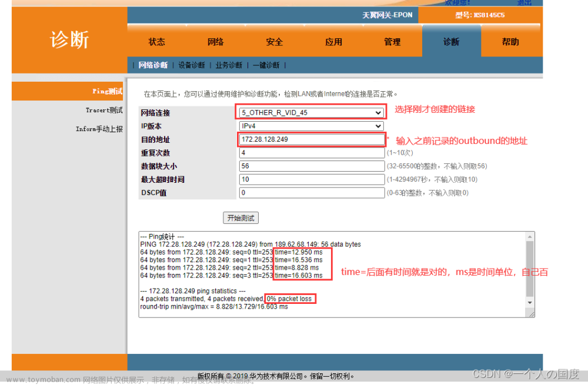Click the 'seq=3' ping reply line

231,276
